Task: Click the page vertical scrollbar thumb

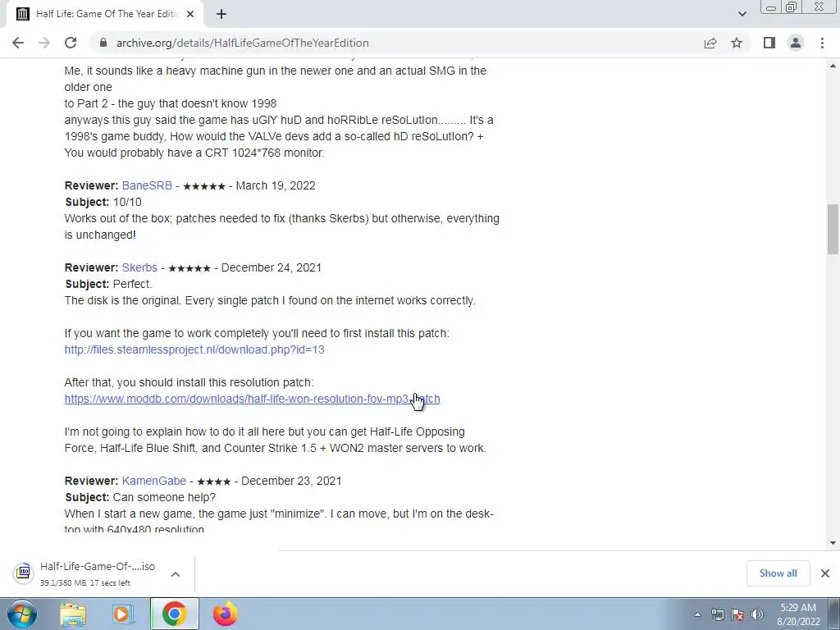Action: (833, 229)
